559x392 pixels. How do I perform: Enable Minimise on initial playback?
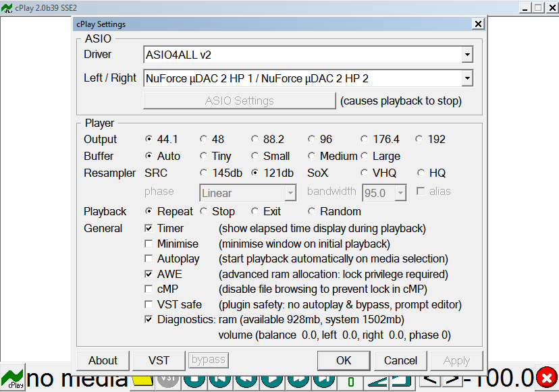149,244
